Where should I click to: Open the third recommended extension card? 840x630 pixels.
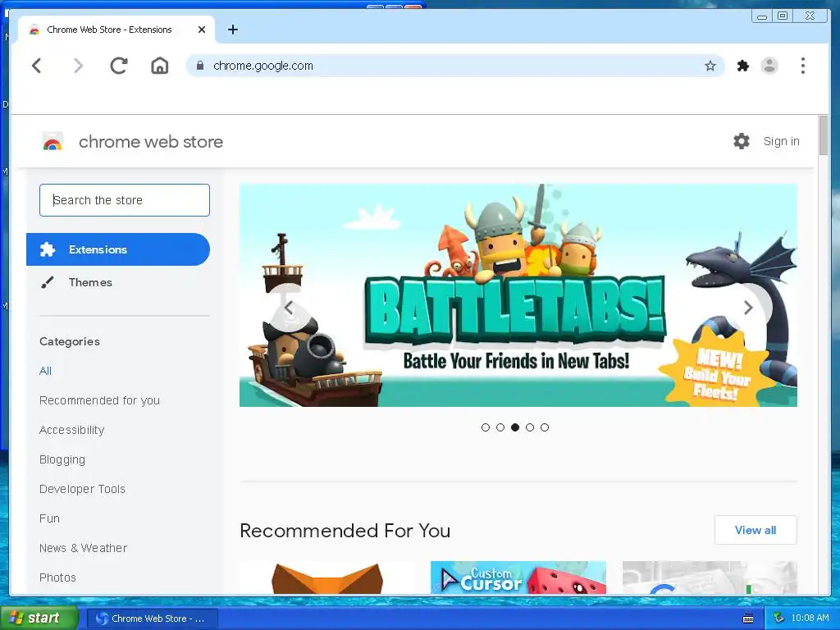click(710, 577)
